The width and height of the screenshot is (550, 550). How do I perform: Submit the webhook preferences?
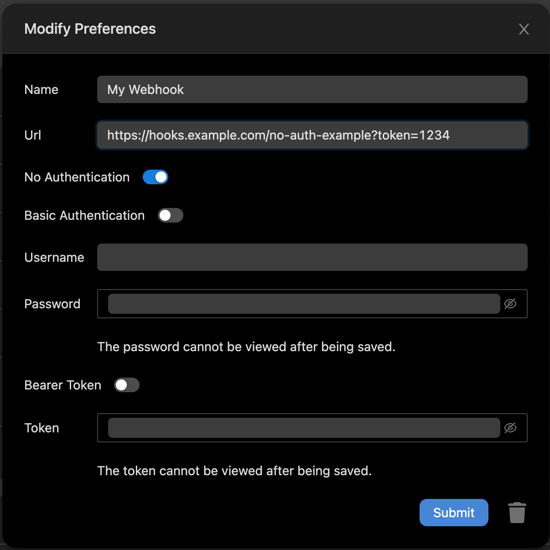(454, 512)
